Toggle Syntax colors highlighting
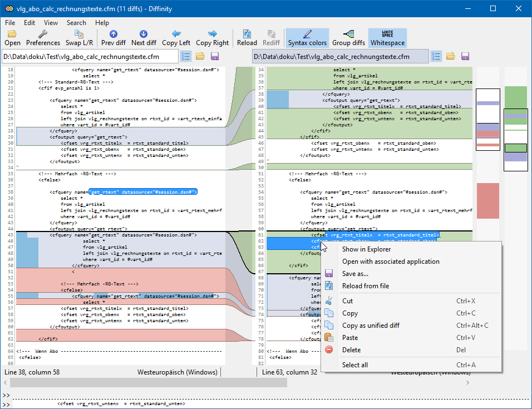Screen dimensions: 532x409 307,38
